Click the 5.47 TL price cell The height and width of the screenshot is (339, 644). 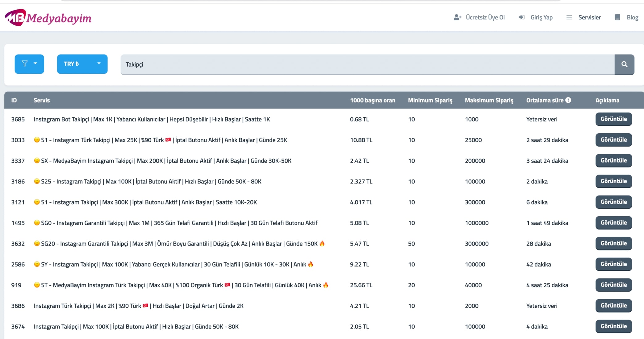(359, 244)
